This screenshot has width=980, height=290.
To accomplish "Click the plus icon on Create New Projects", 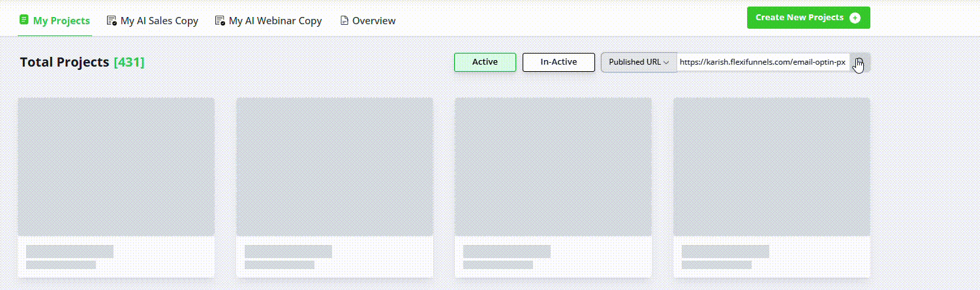I will pos(855,18).
